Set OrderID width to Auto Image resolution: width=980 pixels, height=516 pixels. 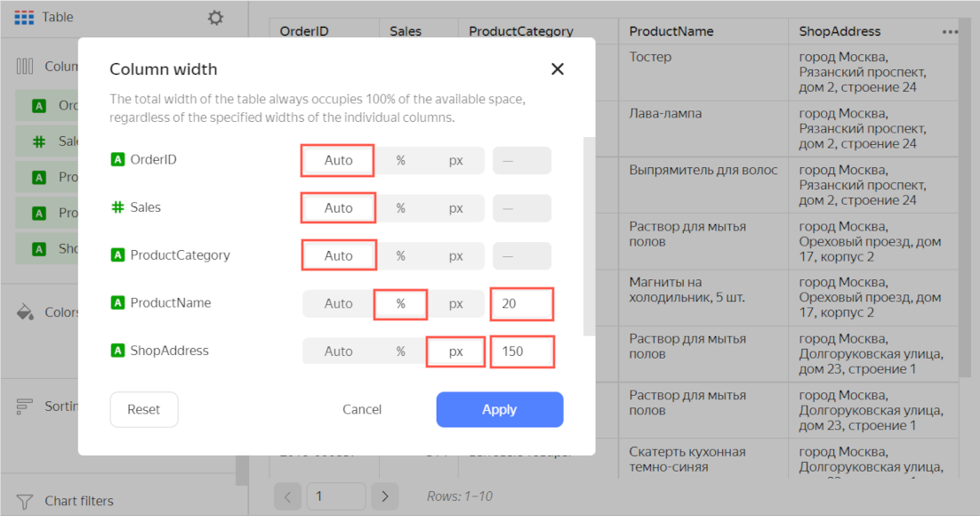338,160
